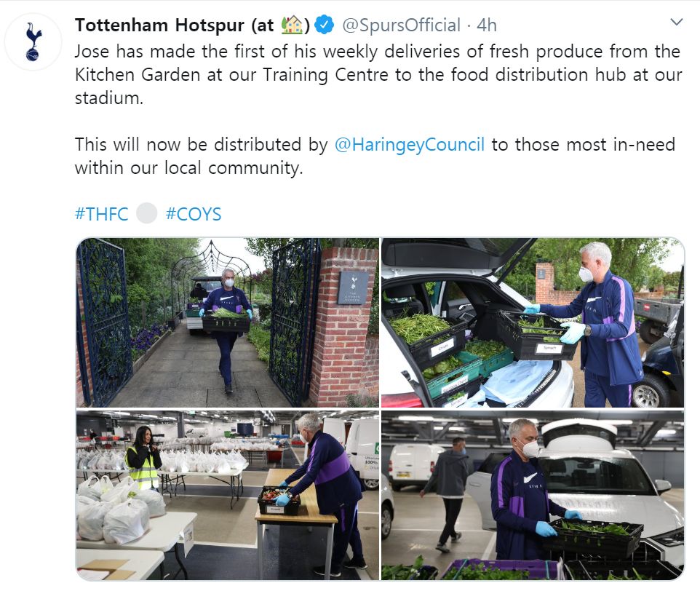Open photo of Jose holding crate by white car
The height and width of the screenshot is (591, 700).
click(533, 495)
